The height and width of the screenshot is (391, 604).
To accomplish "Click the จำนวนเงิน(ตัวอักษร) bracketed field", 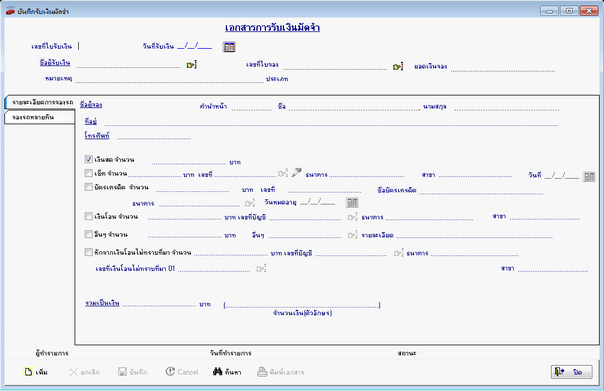I will tap(302, 305).
